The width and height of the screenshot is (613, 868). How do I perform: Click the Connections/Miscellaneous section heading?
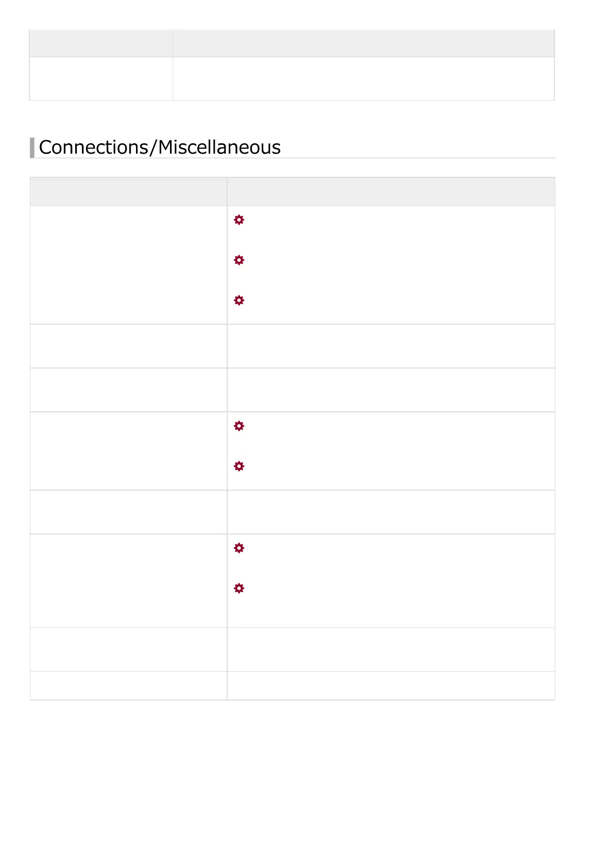tap(160, 147)
